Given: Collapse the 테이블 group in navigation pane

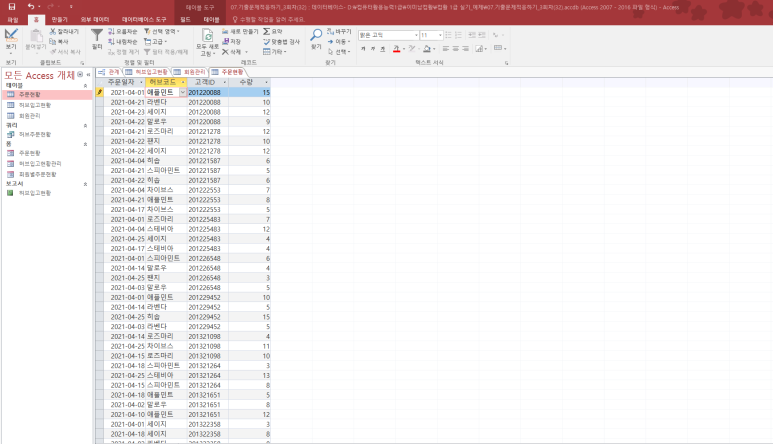Looking at the screenshot, I should pyautogui.click(x=85, y=86).
